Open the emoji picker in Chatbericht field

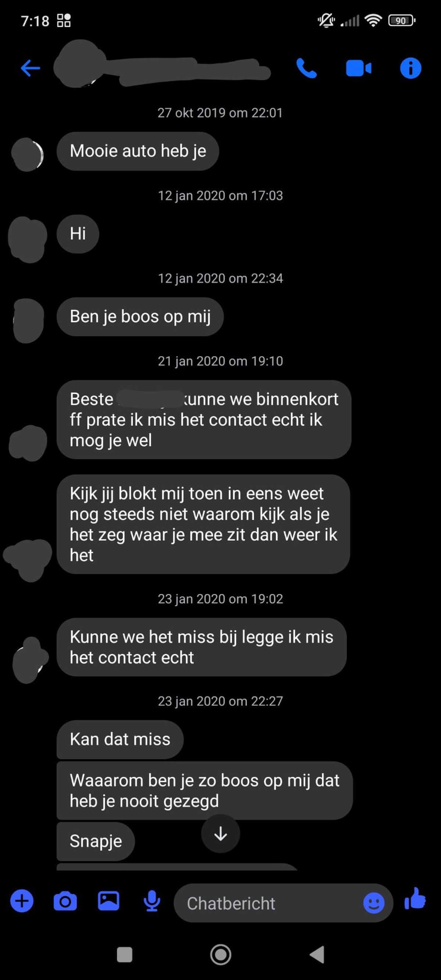pyautogui.click(x=374, y=903)
